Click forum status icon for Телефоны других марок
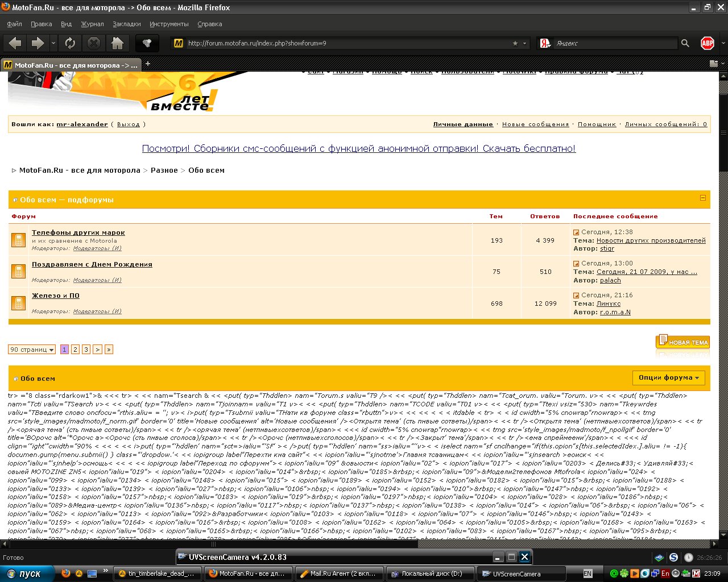The height and width of the screenshot is (582, 728). click(x=18, y=240)
